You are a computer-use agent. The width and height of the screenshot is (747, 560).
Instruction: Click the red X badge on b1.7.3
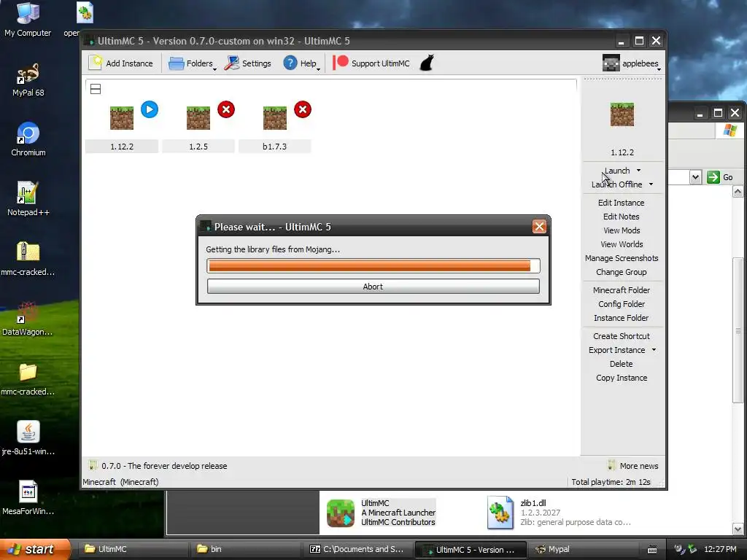[303, 109]
